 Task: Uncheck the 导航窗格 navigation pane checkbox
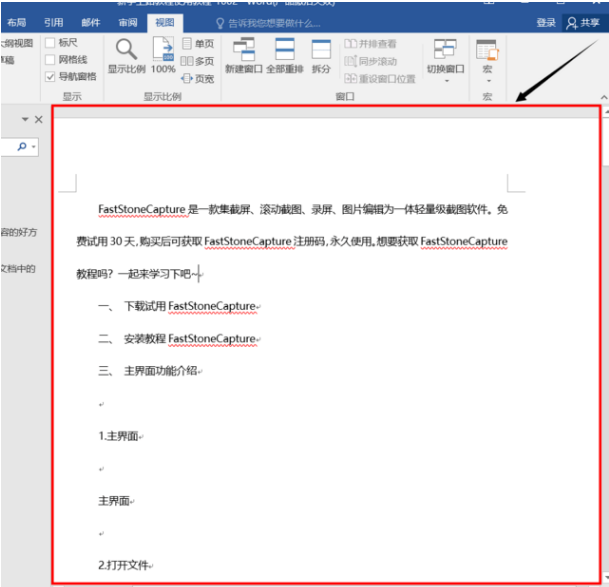point(50,77)
